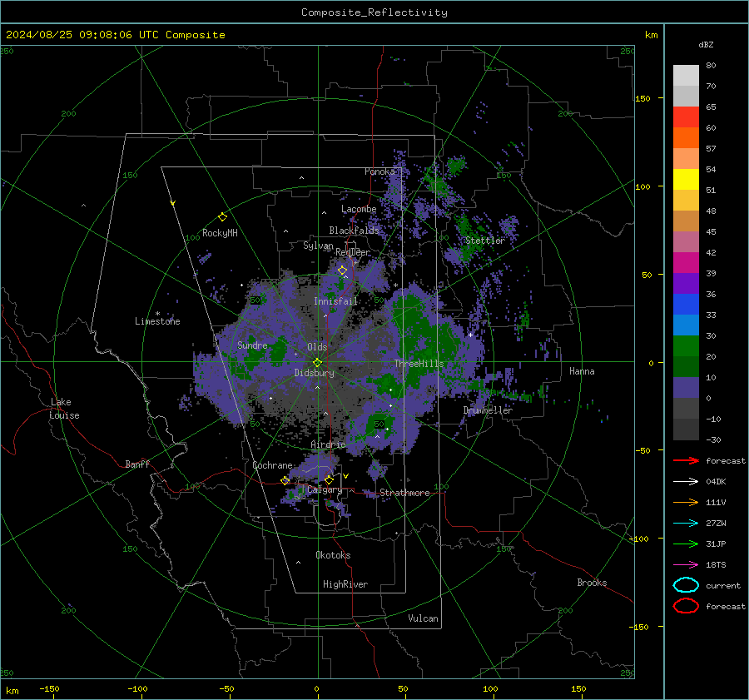Select the blue 33 dBZ color swatch
Viewport: 749px width, 700px height.
click(x=686, y=305)
